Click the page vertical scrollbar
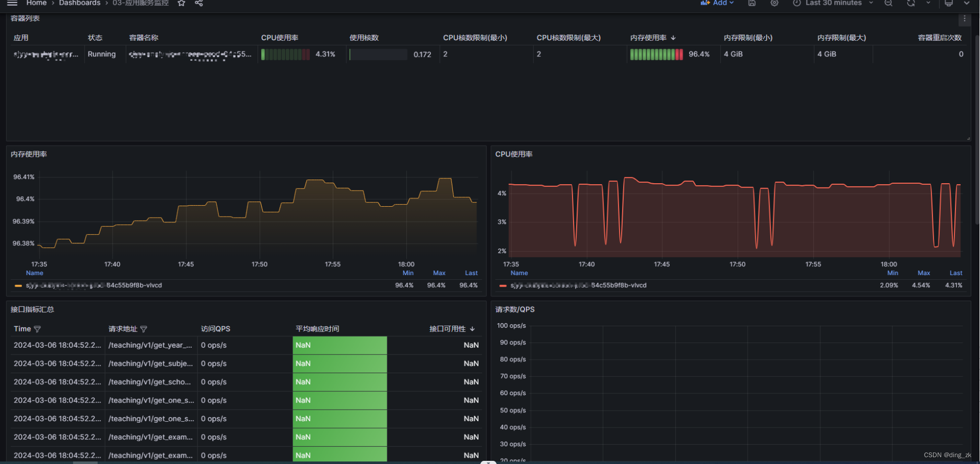 coord(977,130)
